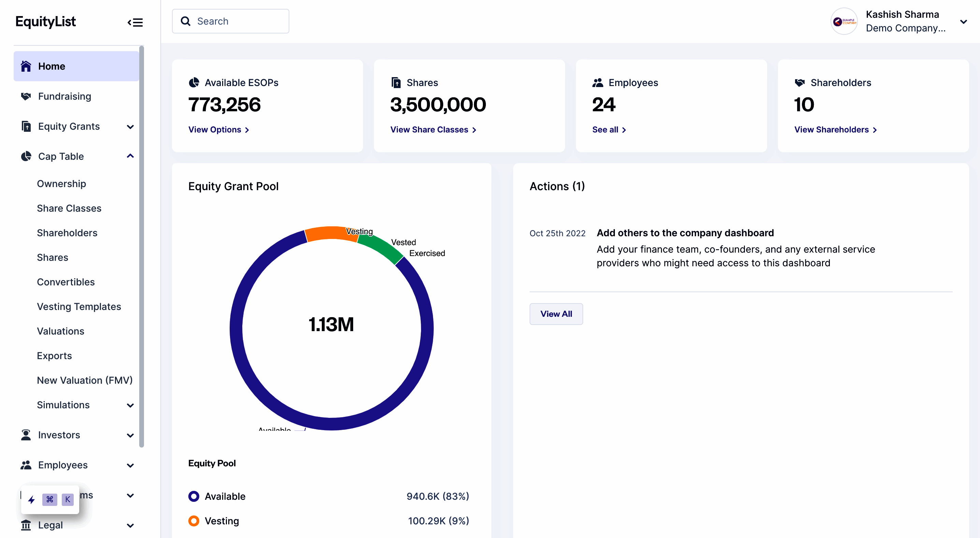Viewport: 980px width, 538px height.
Task: Select Ownership in the sidebar
Action: coord(62,183)
